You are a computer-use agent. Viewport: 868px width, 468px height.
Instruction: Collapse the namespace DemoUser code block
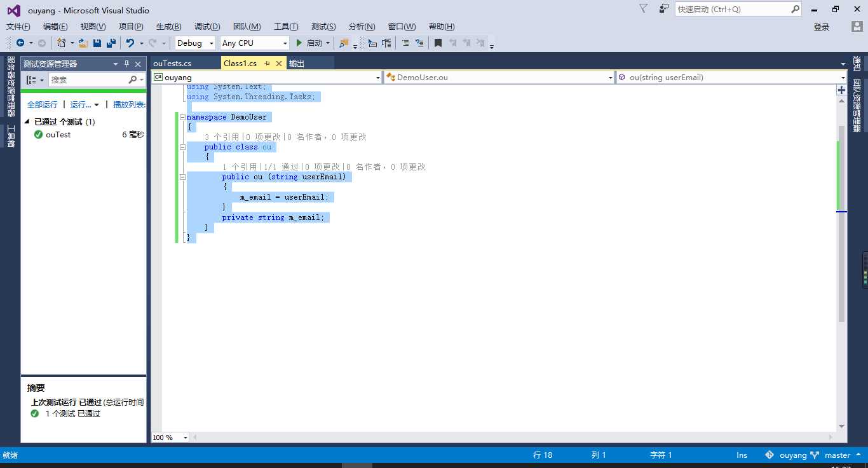tap(182, 117)
